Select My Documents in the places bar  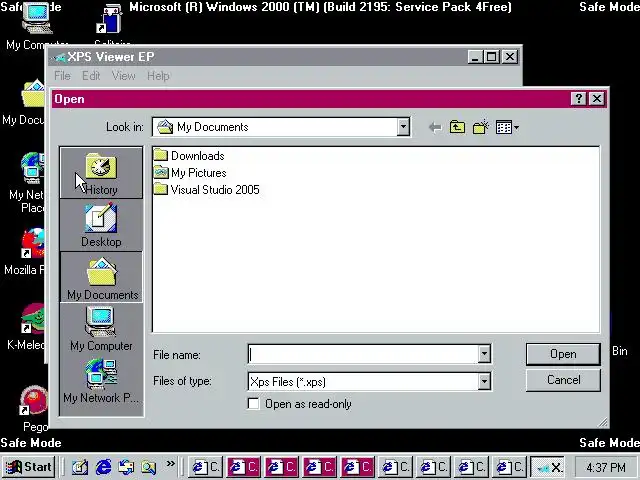[x=101, y=277]
